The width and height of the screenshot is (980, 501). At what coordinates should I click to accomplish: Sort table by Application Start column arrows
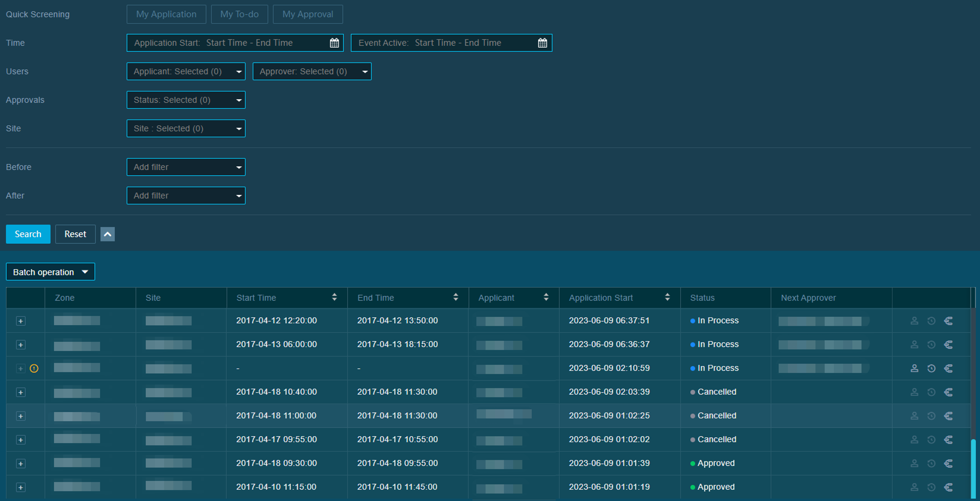tap(667, 297)
